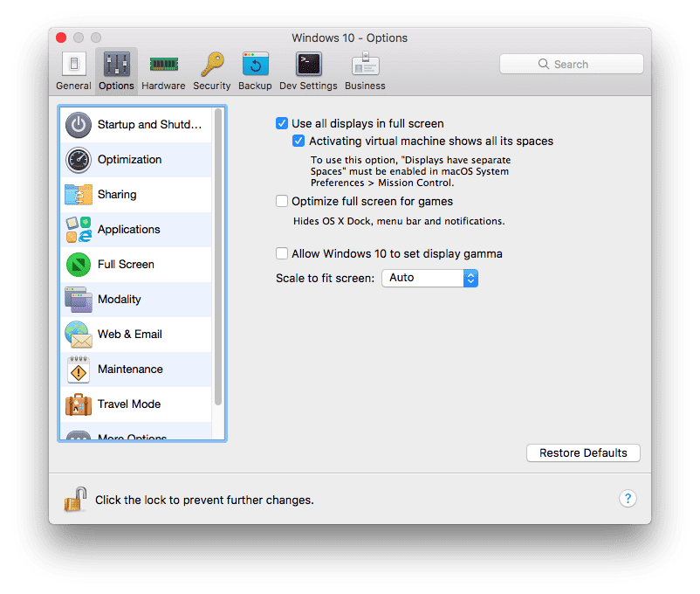Screen dimensions: 700x594
Task: Open the General settings icon
Action: [x=74, y=64]
